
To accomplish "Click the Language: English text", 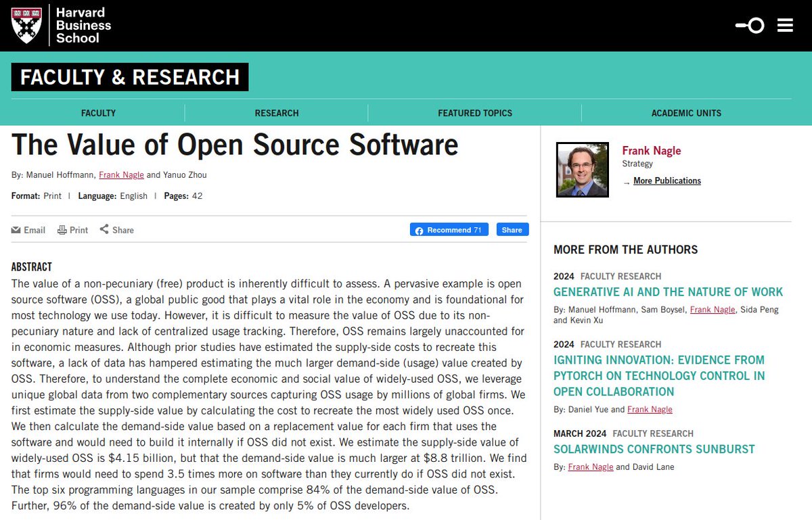I will (x=112, y=196).
